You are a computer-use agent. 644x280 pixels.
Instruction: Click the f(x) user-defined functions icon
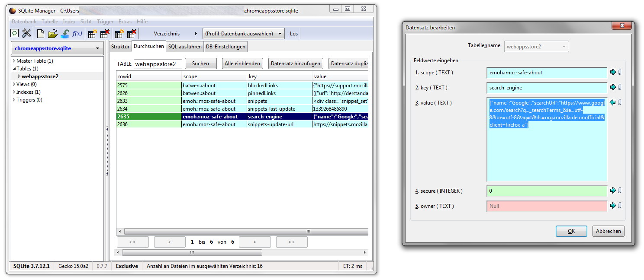click(x=77, y=33)
